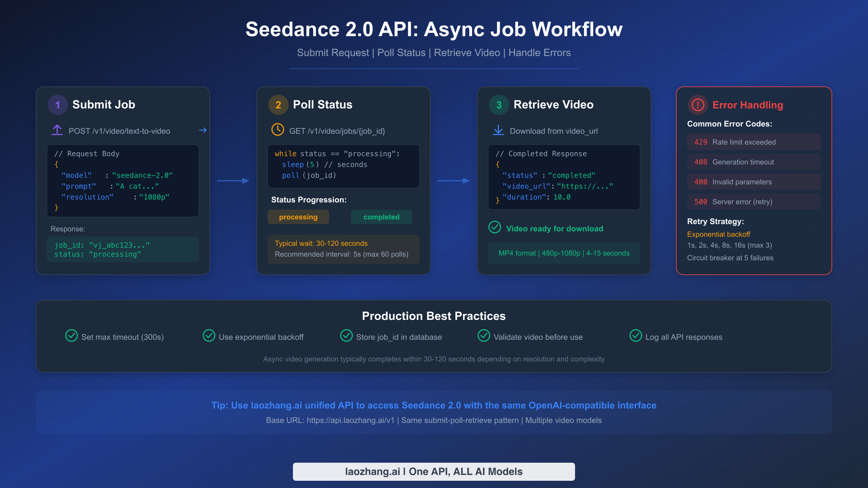868x488 pixels.
Task: Click the laozhang.ai One API banner button
Action: pos(434,471)
